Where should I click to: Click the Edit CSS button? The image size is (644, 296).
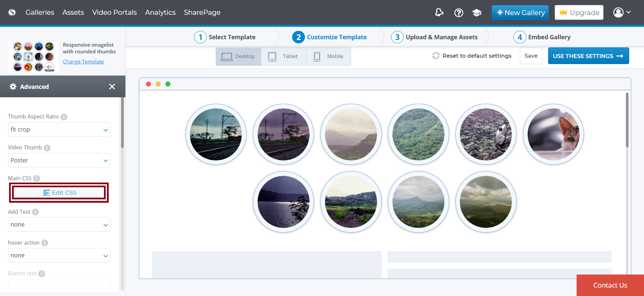[x=59, y=193]
